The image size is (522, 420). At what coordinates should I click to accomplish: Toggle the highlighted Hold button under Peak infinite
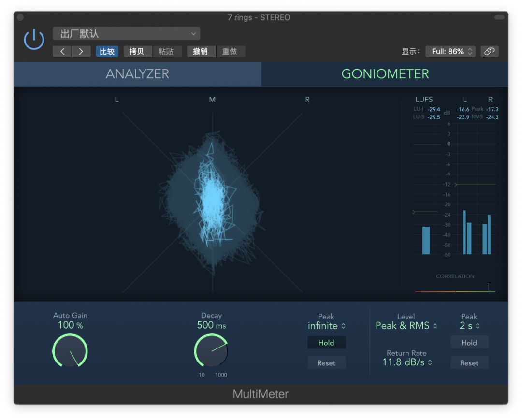click(326, 343)
